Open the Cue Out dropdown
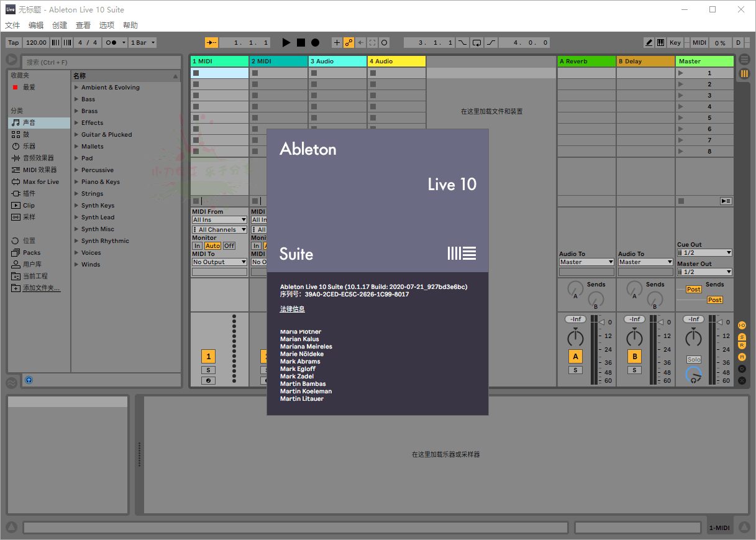This screenshot has width=756, height=540. [x=704, y=253]
